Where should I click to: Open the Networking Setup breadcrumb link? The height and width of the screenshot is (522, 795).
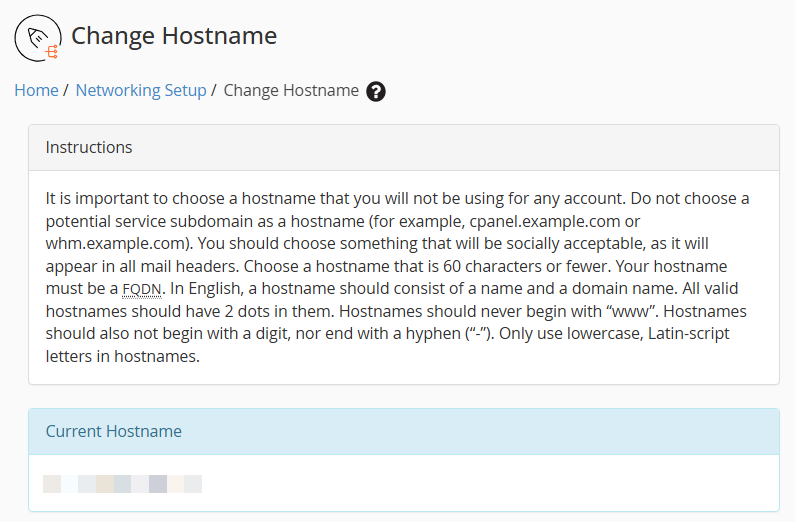(141, 90)
